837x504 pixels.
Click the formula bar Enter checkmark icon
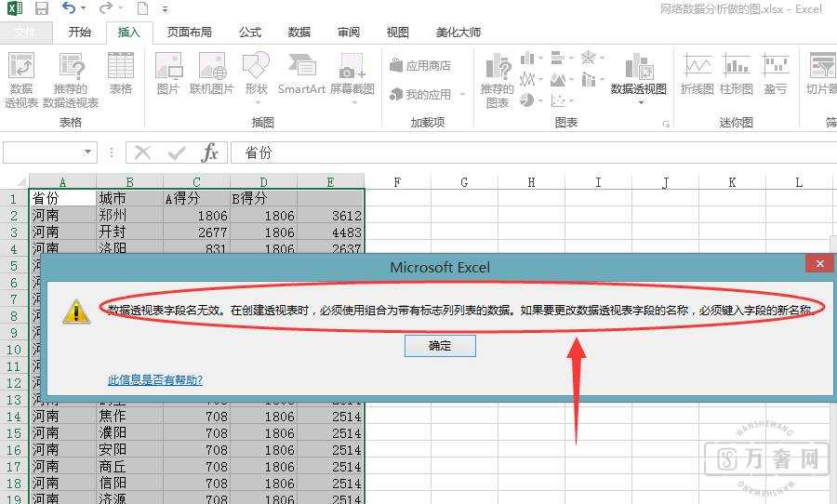coord(176,153)
